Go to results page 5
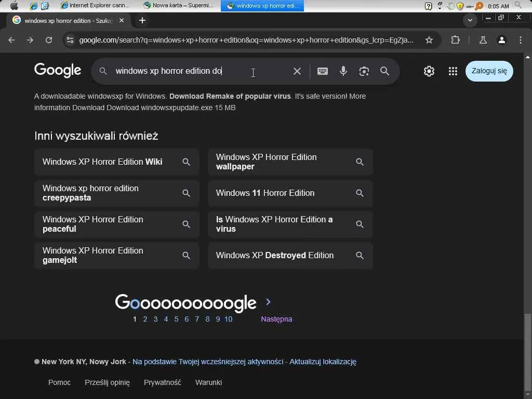Screen dimensions: 532x399 (176, 319)
